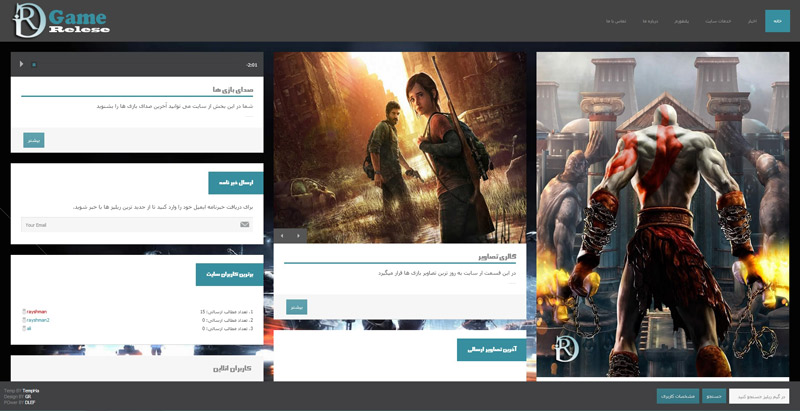800x411 pixels.
Task: Click the ارسال خبر نامه newsletter heading
Action: click(236, 183)
